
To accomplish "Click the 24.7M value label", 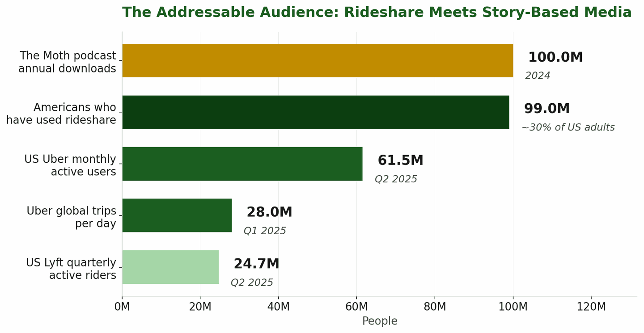I will [x=256, y=264].
